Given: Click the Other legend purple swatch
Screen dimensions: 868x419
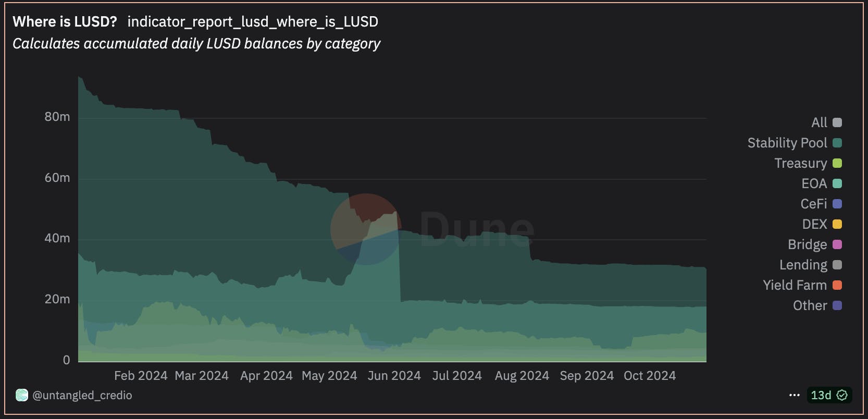Looking at the screenshot, I should (837, 305).
